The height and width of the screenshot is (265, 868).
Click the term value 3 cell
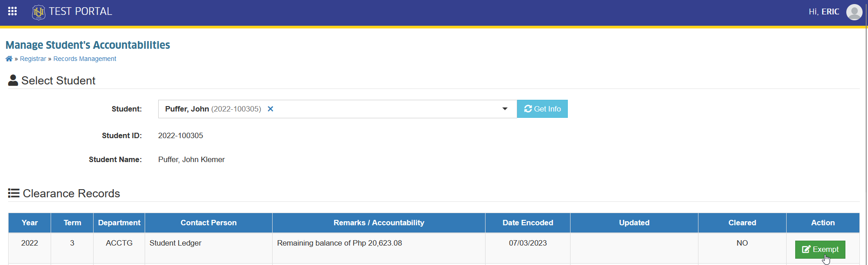click(x=72, y=248)
